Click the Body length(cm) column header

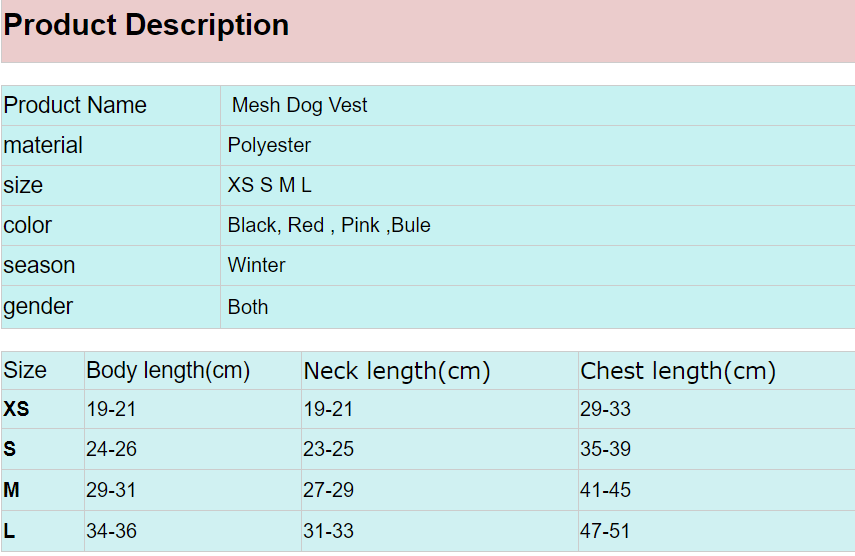tap(168, 371)
